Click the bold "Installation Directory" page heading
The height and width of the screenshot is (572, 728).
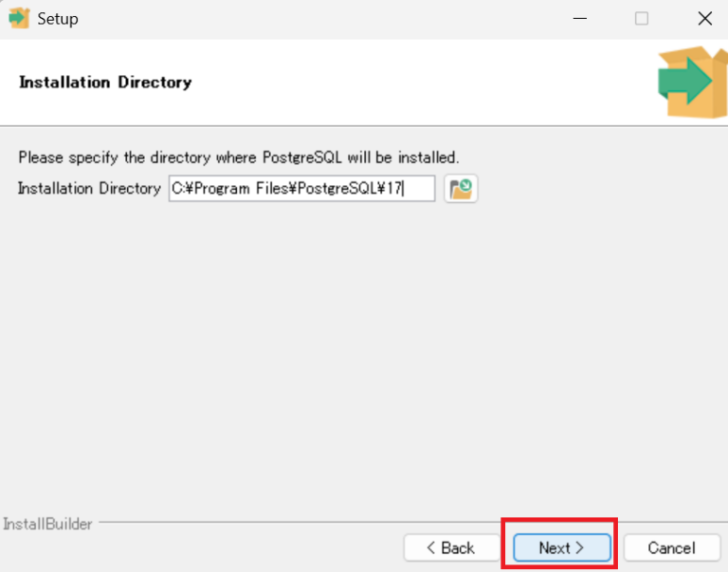tap(105, 83)
